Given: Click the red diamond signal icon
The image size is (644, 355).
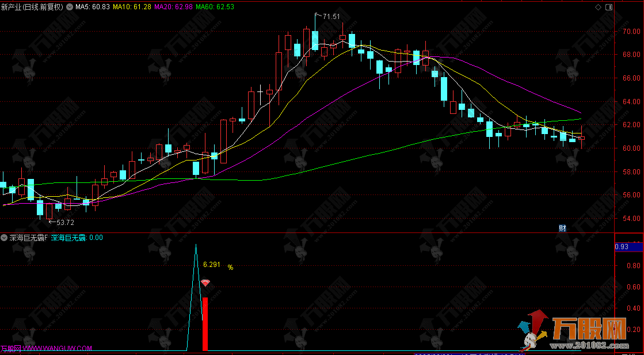Looking at the screenshot, I should coord(205,283).
